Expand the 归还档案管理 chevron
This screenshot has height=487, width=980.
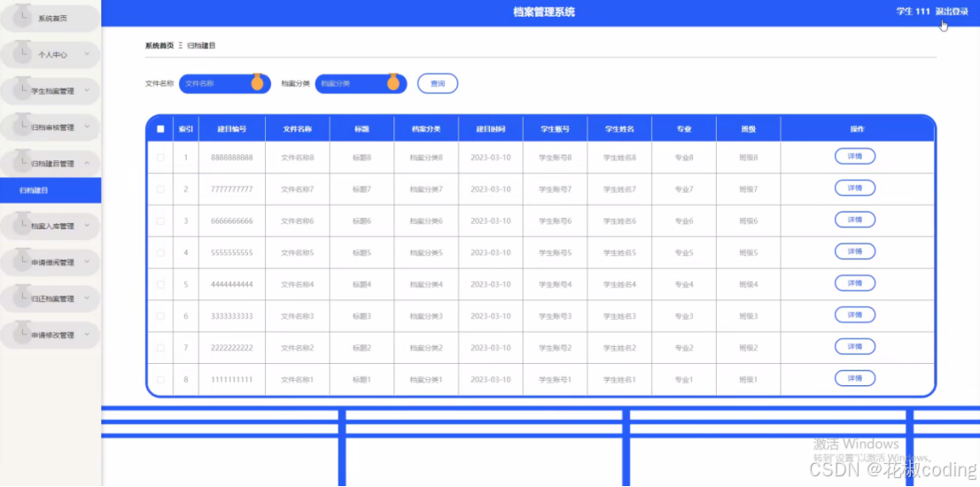[x=87, y=298]
